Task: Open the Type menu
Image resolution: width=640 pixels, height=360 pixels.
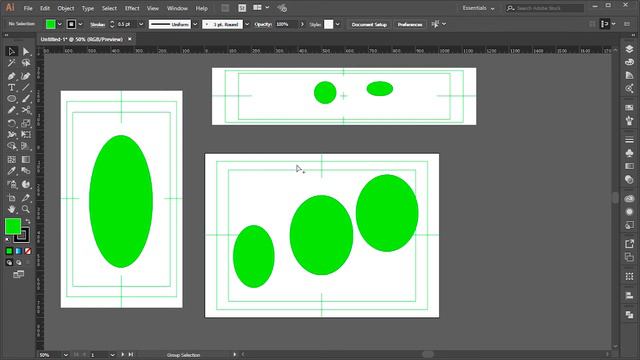Action: (88, 8)
